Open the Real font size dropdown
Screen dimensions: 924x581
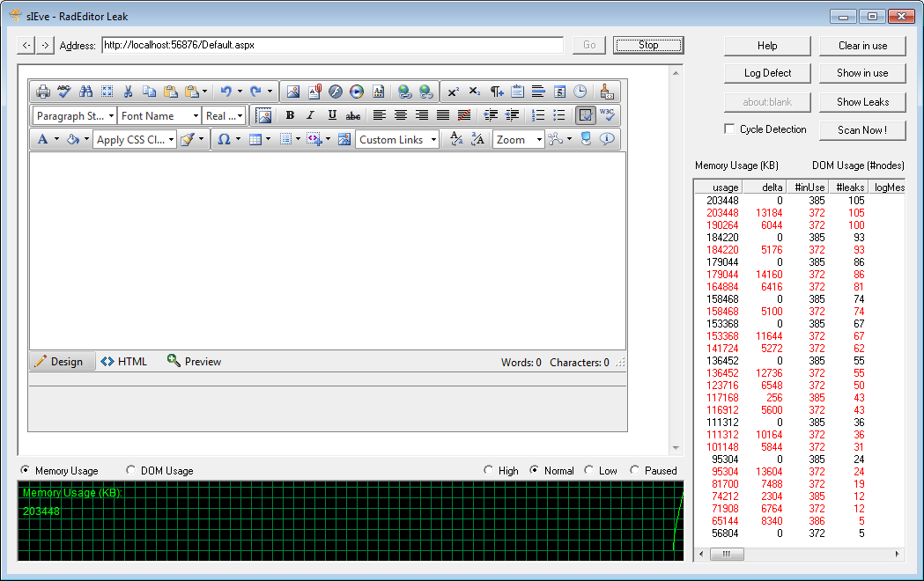(x=224, y=116)
